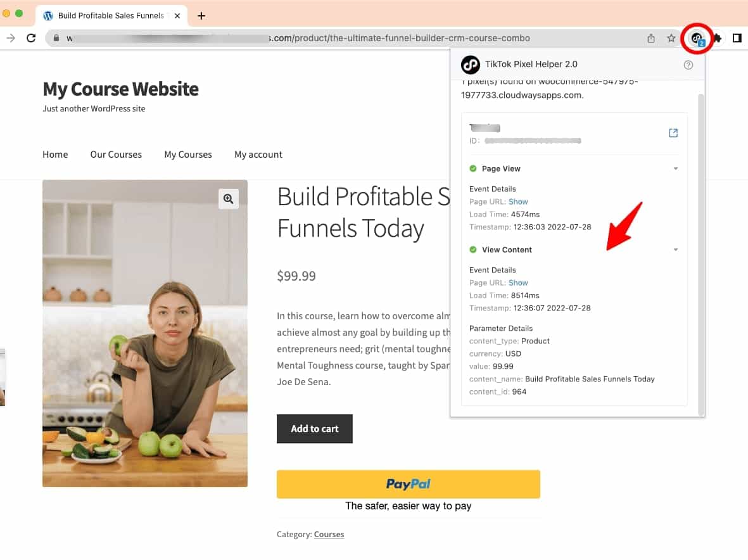
Task: Pay with the PayPal button
Action: coord(409,484)
